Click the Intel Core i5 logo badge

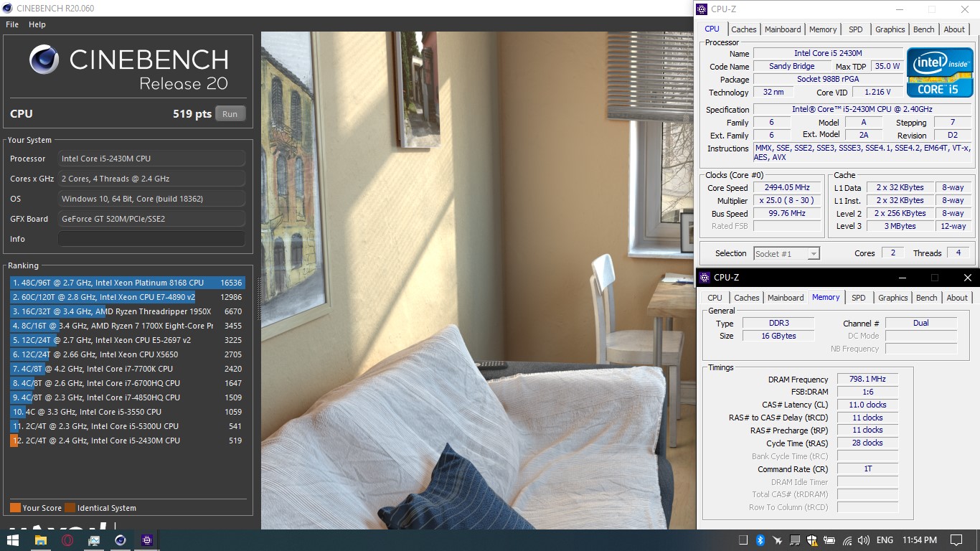click(940, 72)
